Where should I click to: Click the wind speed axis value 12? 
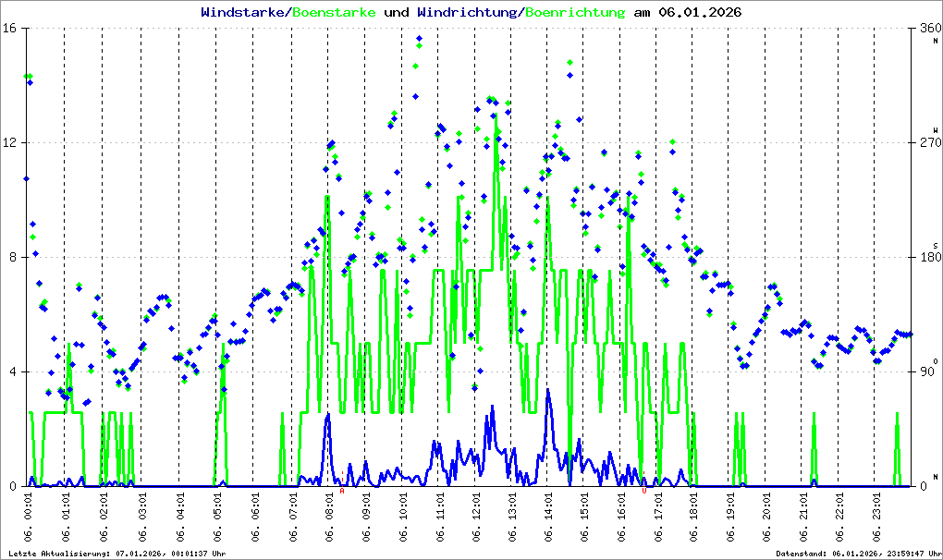point(9,143)
